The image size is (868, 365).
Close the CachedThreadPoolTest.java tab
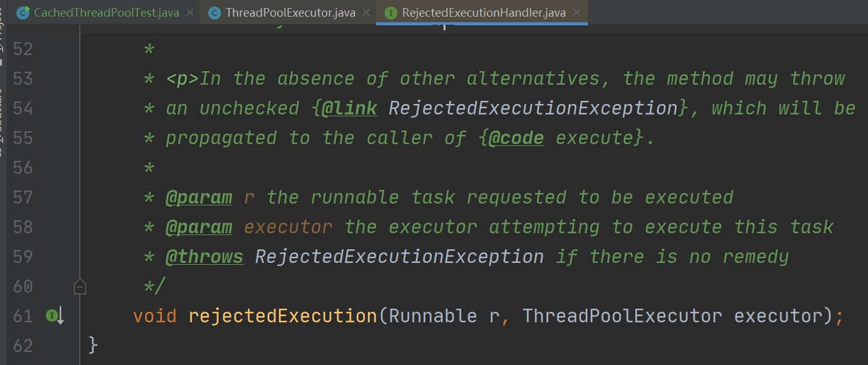tap(189, 12)
